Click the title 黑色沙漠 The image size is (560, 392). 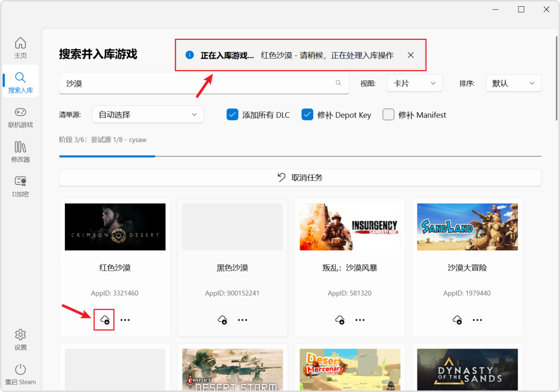[x=232, y=268]
